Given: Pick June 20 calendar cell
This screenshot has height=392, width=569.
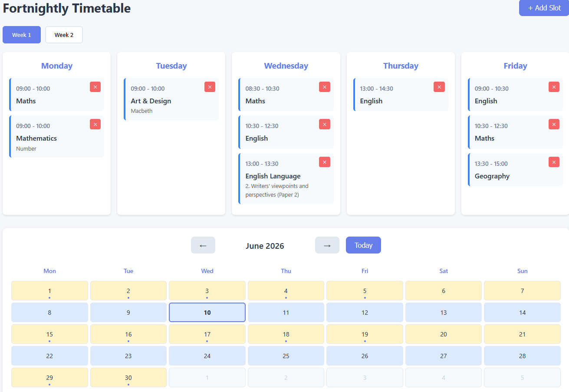Looking at the screenshot, I should 444,334.
